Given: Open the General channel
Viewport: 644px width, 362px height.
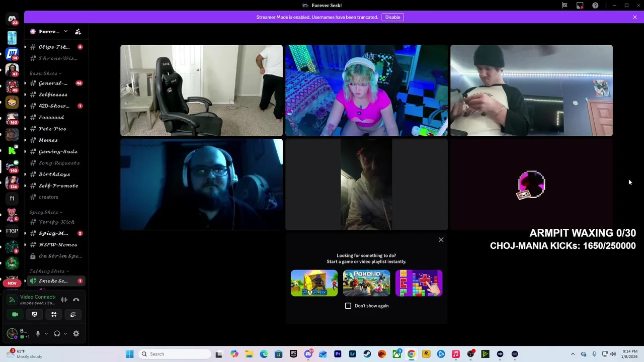Looking at the screenshot, I should (x=55, y=83).
